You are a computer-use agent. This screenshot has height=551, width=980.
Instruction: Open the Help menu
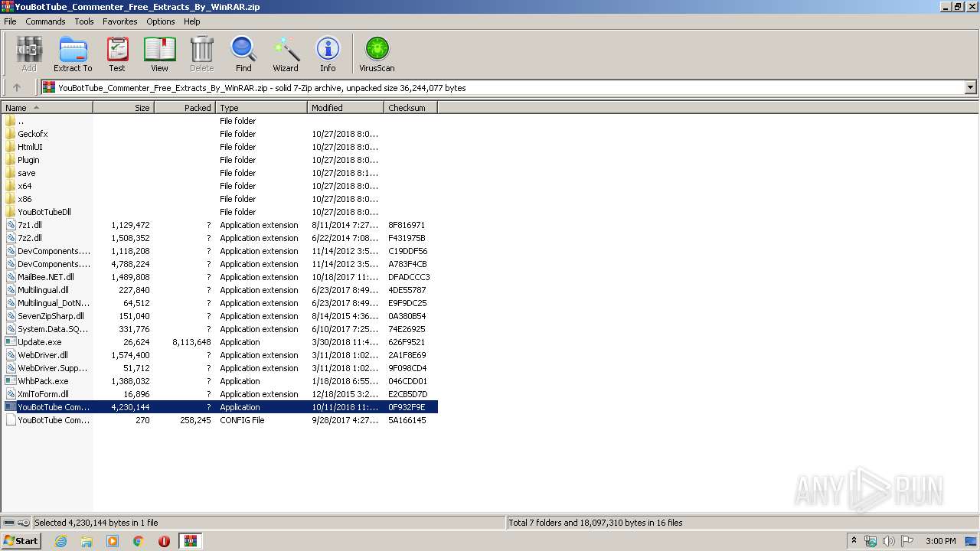click(191, 21)
